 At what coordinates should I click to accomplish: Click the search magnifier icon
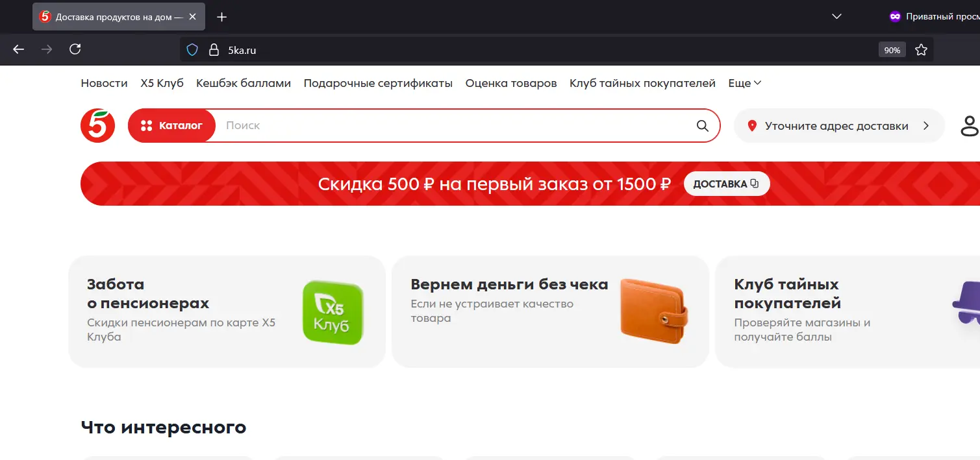coord(702,126)
